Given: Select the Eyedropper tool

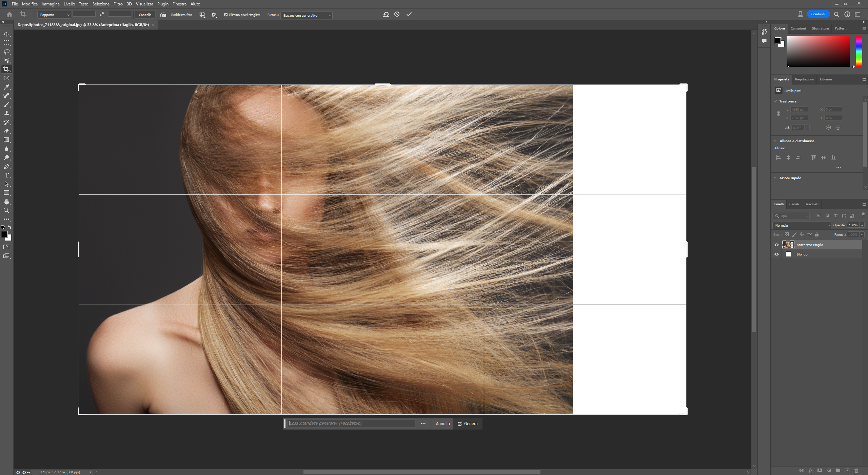Looking at the screenshot, I should pos(6,87).
